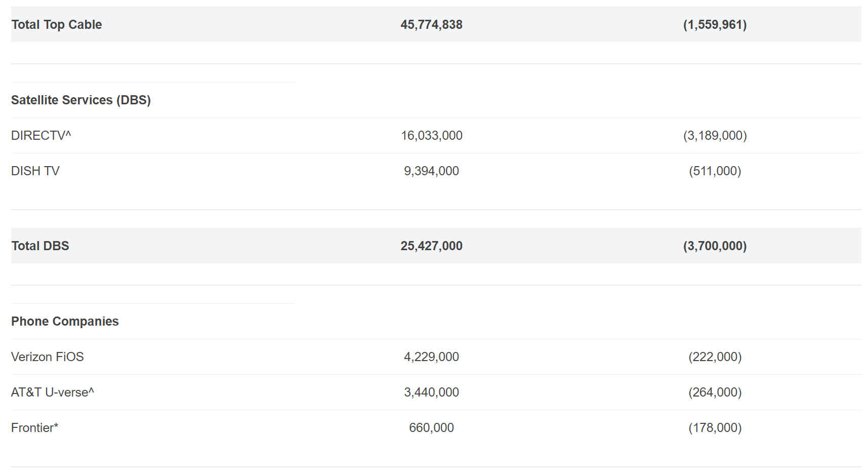Click the 9,394,000 DISH TV value
This screenshot has height=473, width=868.
coord(431,171)
